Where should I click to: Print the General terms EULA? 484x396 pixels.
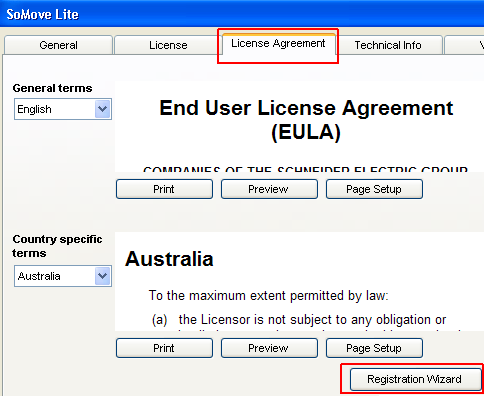164,189
